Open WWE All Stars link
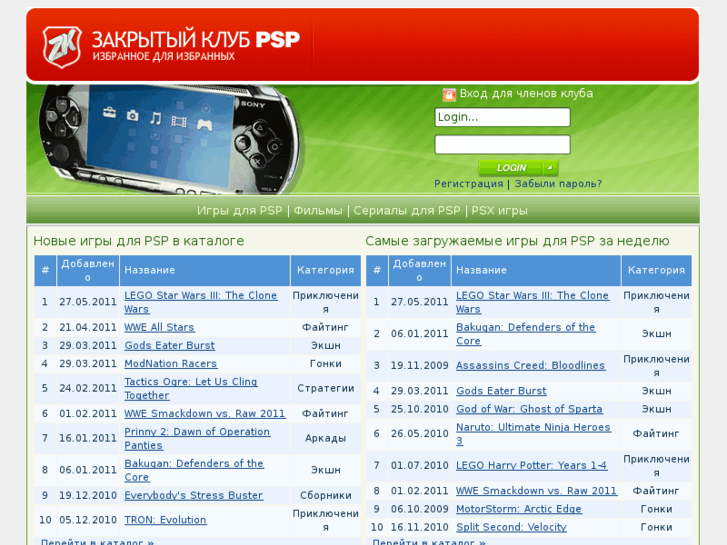 [x=159, y=327]
